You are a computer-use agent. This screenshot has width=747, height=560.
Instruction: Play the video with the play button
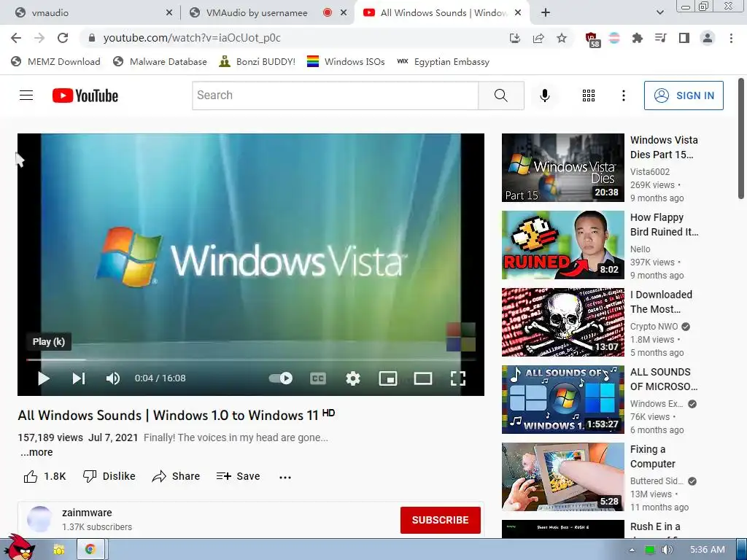[43, 378]
